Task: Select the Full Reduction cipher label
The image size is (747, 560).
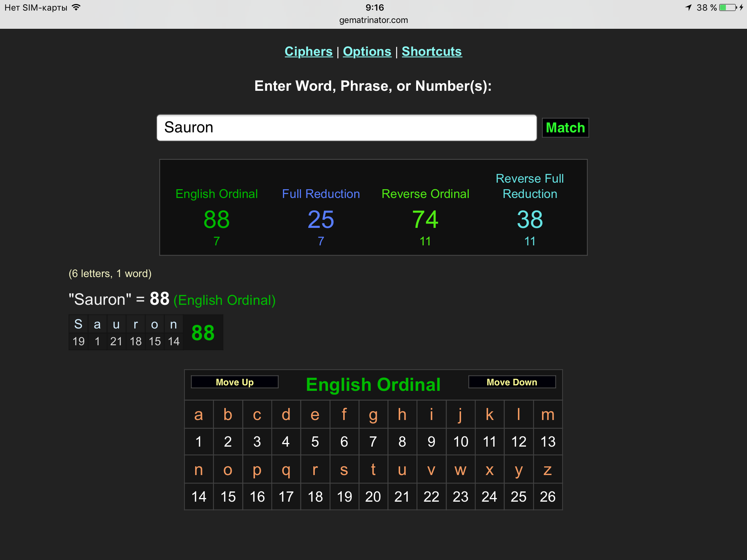Action: pos(321,194)
